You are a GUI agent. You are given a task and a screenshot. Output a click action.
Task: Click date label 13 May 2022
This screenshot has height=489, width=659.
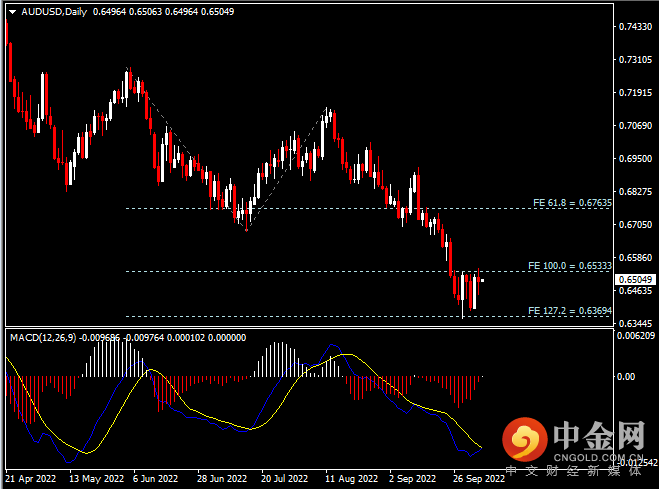click(97, 479)
